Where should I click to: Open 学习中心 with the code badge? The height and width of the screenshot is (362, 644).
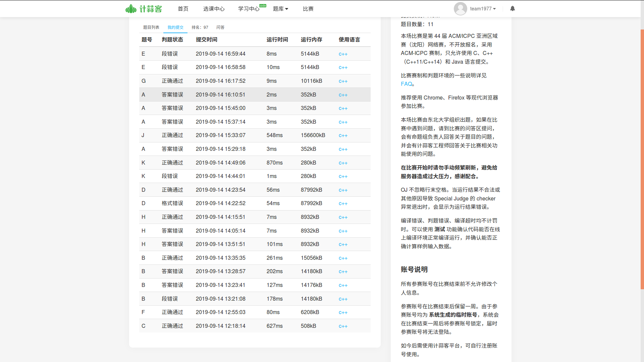click(x=249, y=9)
